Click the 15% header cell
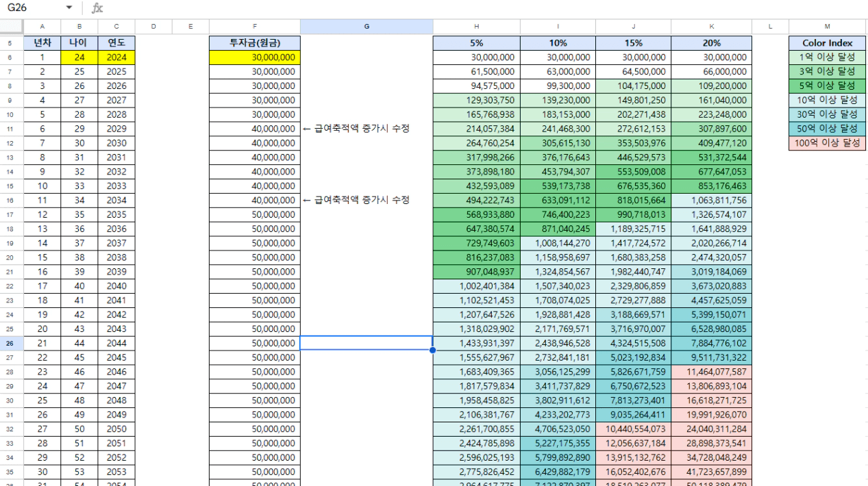This screenshot has height=486, width=868. click(634, 43)
